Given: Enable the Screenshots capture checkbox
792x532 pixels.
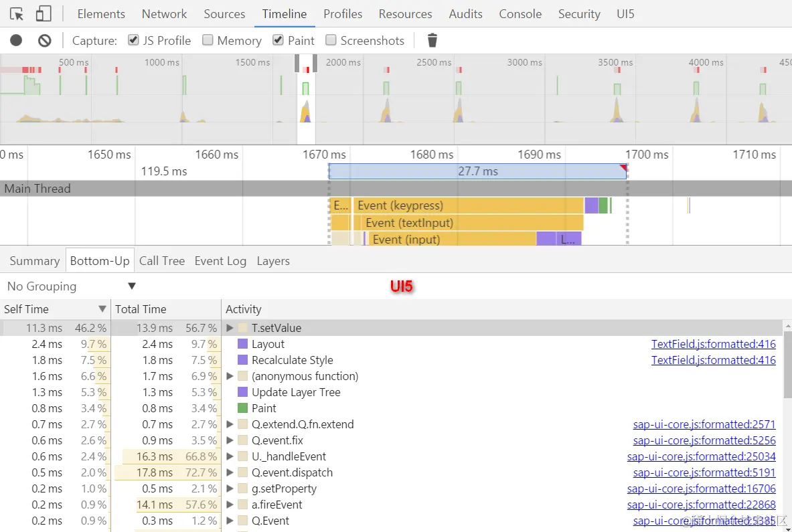Looking at the screenshot, I should point(331,40).
